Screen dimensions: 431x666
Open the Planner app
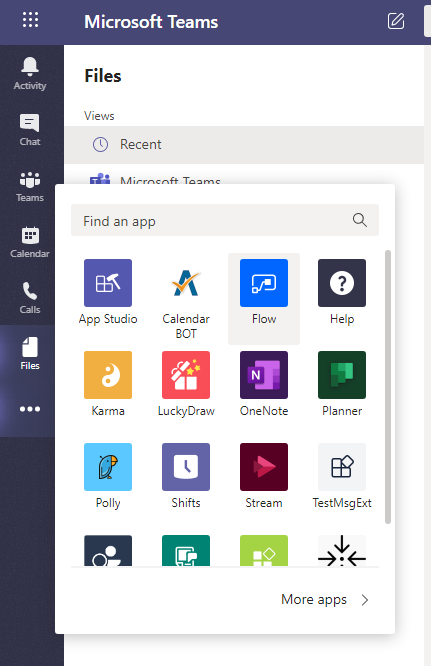[x=342, y=384]
